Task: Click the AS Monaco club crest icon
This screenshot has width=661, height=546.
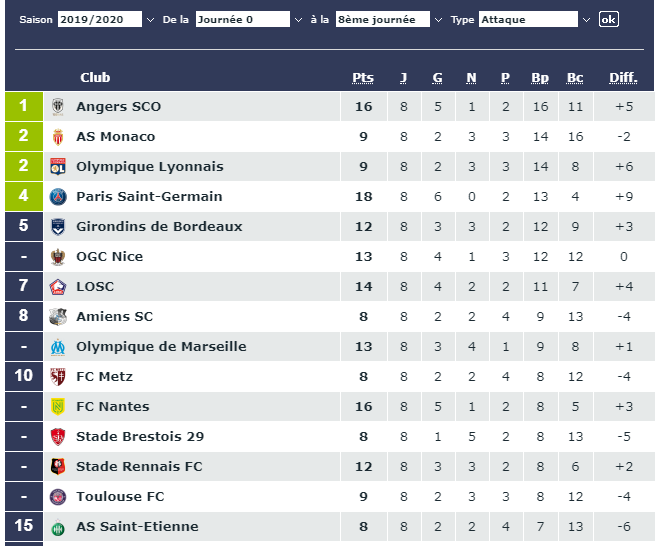Action: click(58, 137)
